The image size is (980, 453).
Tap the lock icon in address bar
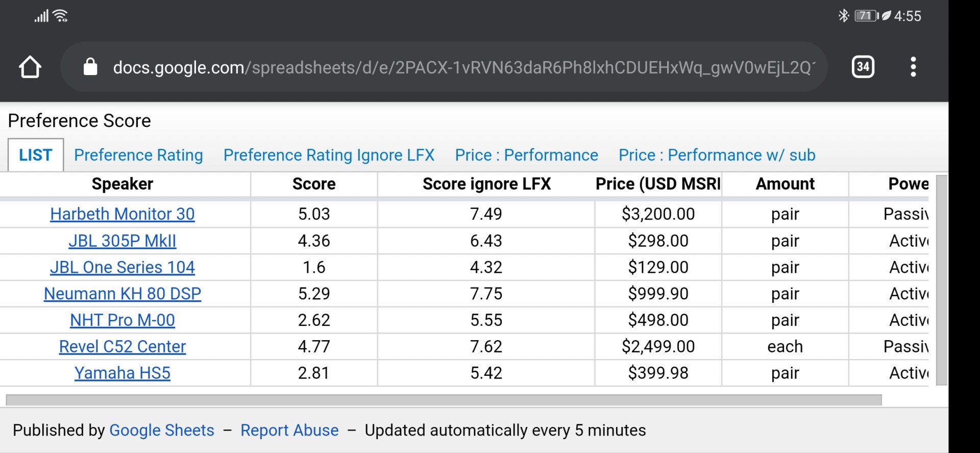90,67
